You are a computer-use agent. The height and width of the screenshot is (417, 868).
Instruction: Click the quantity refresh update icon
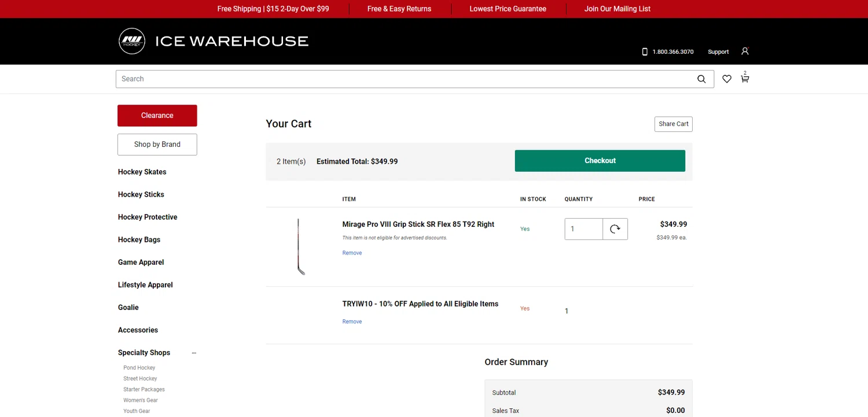615,229
